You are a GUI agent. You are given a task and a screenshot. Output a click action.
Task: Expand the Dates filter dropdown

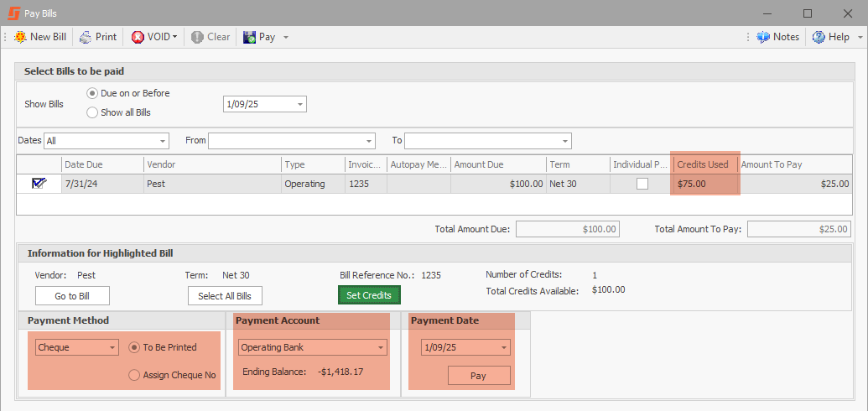click(x=162, y=141)
